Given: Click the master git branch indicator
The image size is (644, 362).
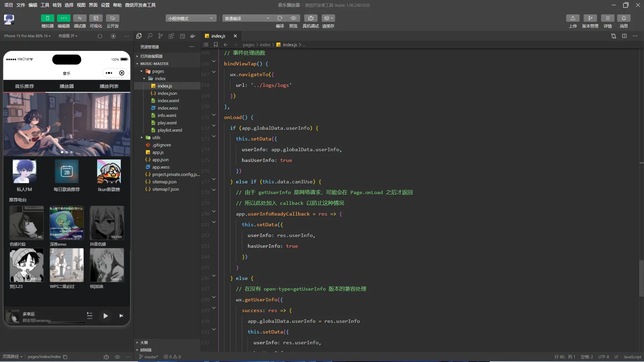Looking at the screenshot, I should (x=148, y=357).
